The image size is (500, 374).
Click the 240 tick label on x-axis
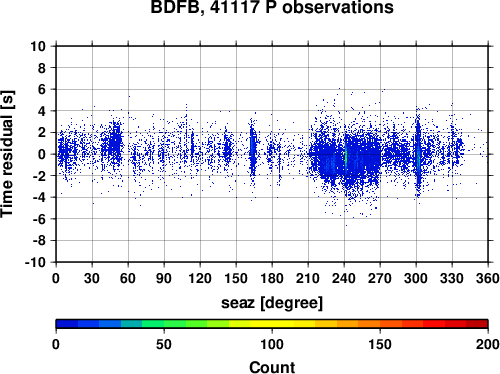(344, 278)
